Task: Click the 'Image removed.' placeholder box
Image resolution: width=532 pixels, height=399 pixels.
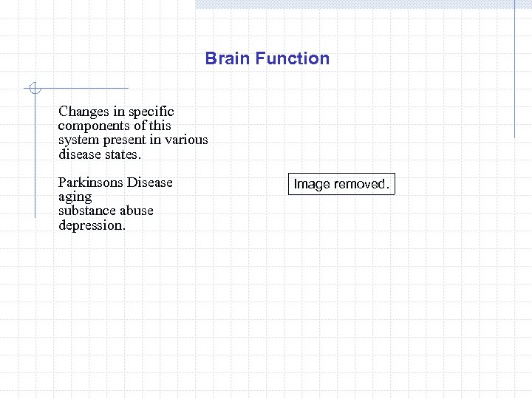Action: (341, 184)
